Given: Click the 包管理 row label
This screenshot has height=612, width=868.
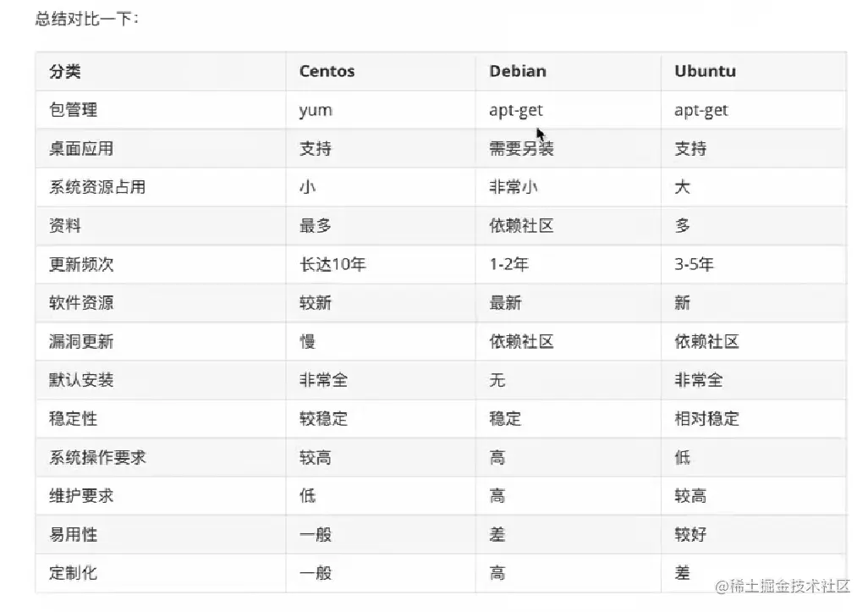Looking at the screenshot, I should 74,110.
